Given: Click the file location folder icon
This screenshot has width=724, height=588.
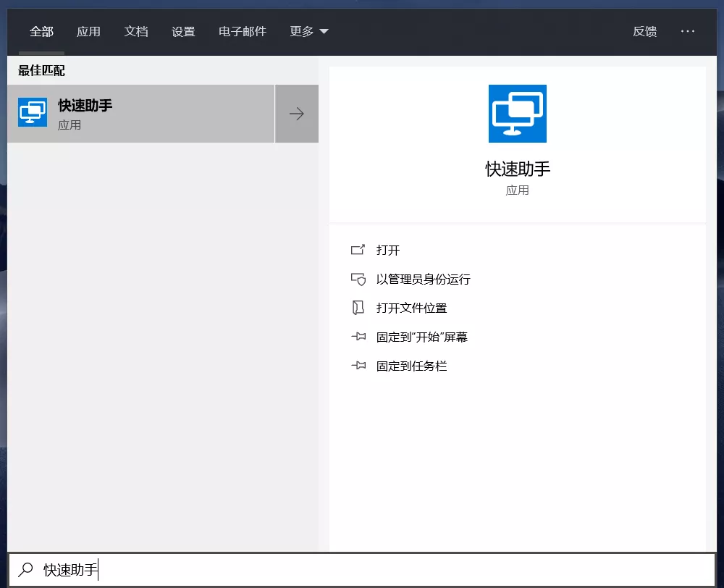Looking at the screenshot, I should (358, 308).
